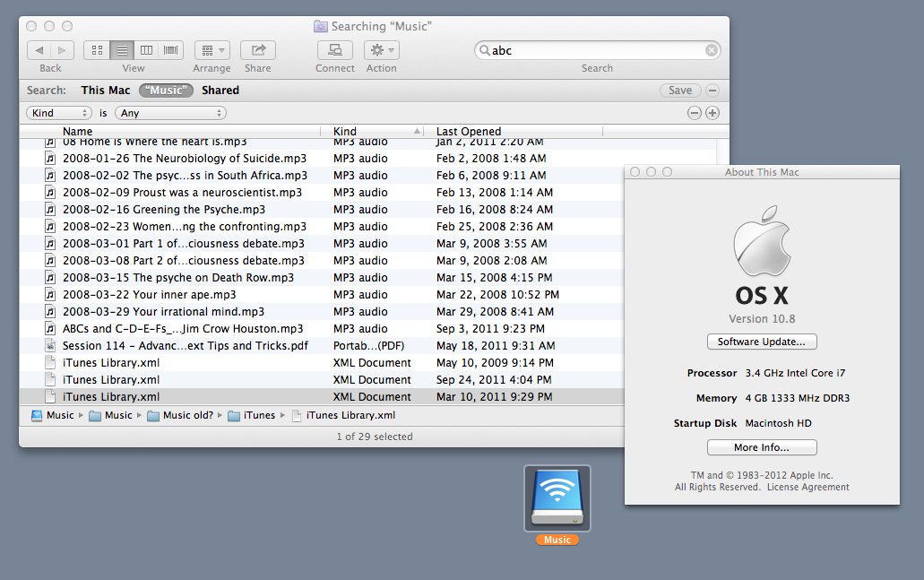Click the Music label under desktop drive
Viewport: 924px width, 580px height.
pos(557,540)
